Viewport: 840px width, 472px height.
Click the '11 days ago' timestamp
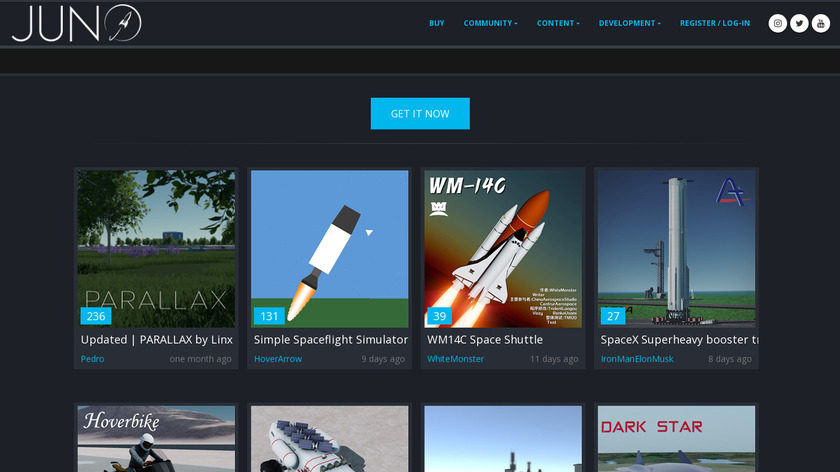(554, 359)
